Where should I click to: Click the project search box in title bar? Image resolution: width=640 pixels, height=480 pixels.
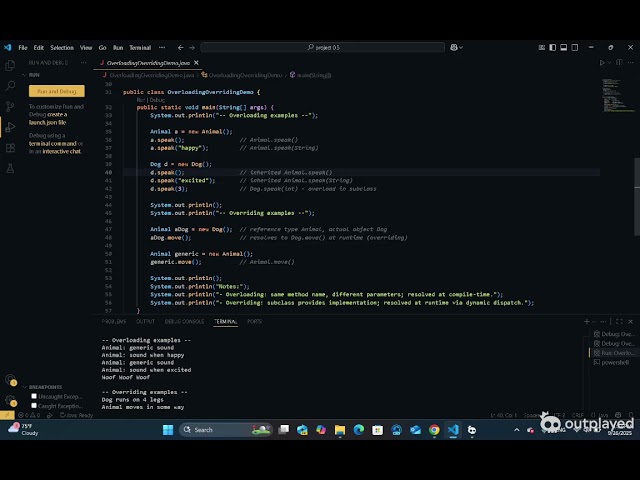322,48
